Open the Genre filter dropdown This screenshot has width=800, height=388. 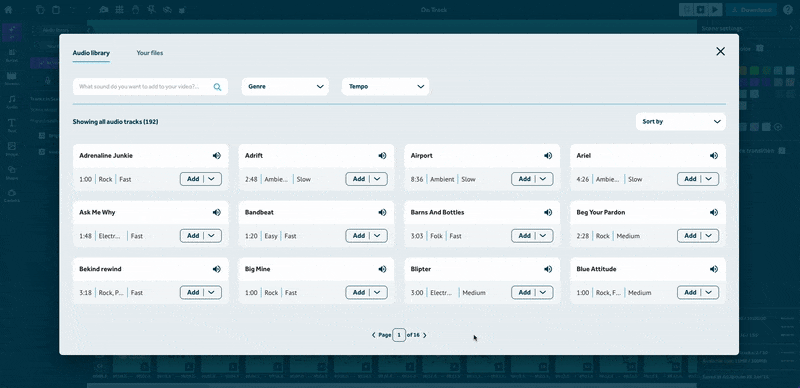(x=285, y=87)
